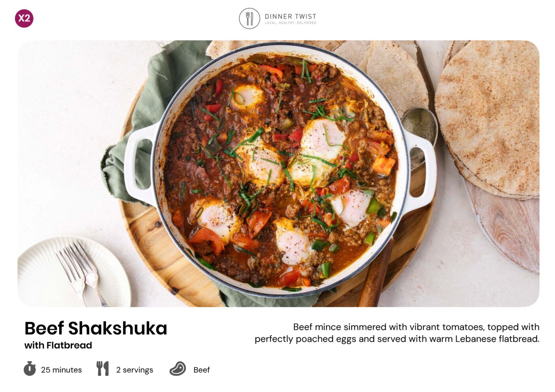This screenshot has width=555, height=392.
Task: Open the shakshuka pan photo
Action: (278, 173)
